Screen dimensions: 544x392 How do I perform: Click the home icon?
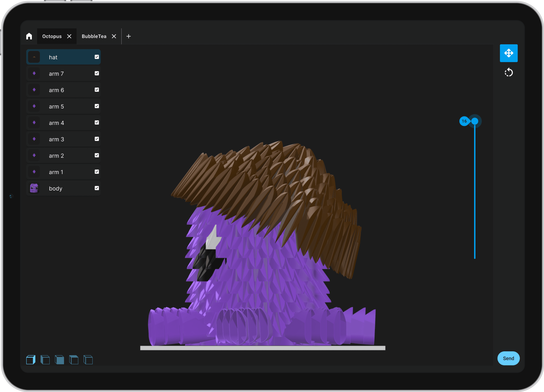click(29, 36)
